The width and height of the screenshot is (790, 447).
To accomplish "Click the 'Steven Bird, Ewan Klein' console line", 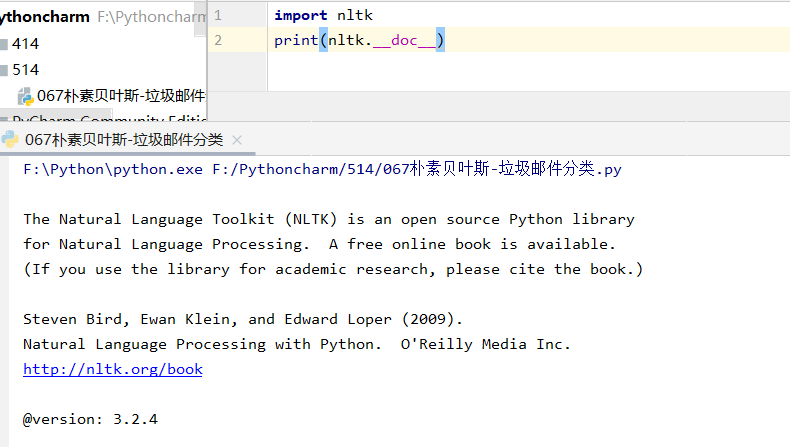I will pyautogui.click(x=242, y=319).
